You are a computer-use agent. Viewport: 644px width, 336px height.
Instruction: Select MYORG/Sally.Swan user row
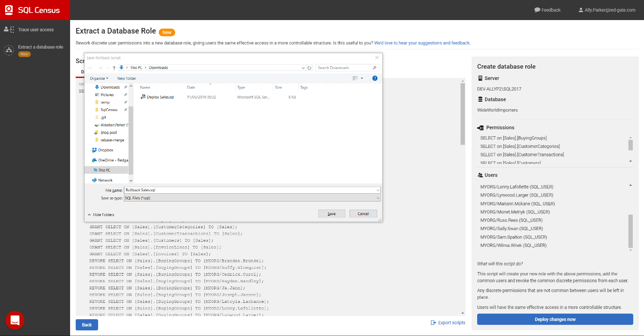[512, 229]
